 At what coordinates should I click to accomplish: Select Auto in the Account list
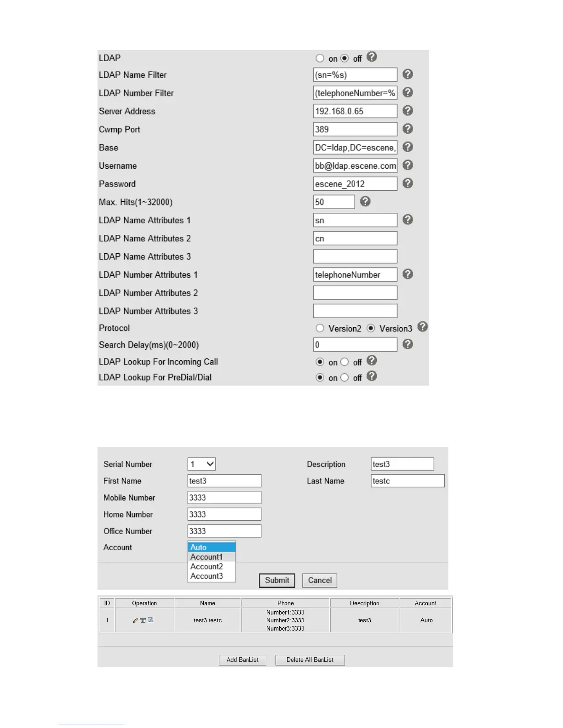(212, 547)
